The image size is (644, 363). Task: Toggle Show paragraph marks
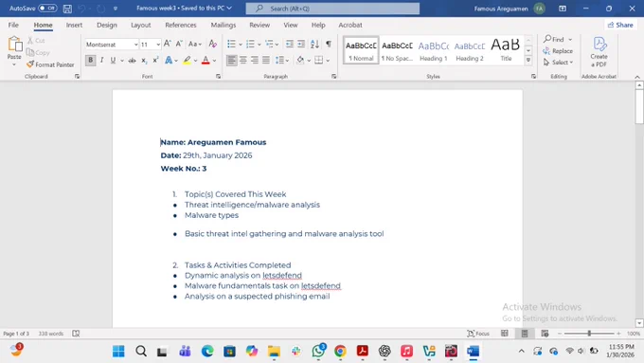(329, 44)
